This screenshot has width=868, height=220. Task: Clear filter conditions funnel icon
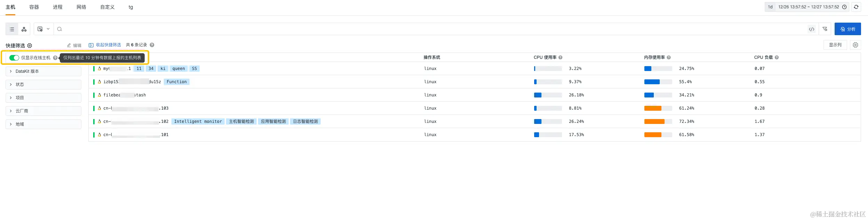point(825,29)
